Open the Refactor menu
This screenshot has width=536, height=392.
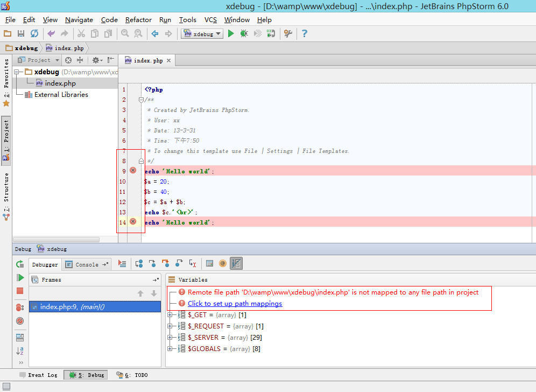click(x=138, y=20)
